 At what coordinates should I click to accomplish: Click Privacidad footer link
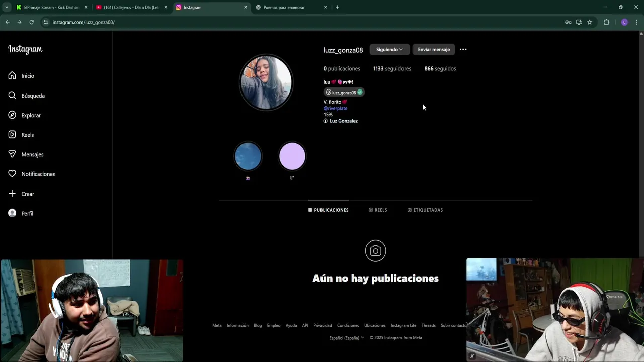tap(323, 326)
